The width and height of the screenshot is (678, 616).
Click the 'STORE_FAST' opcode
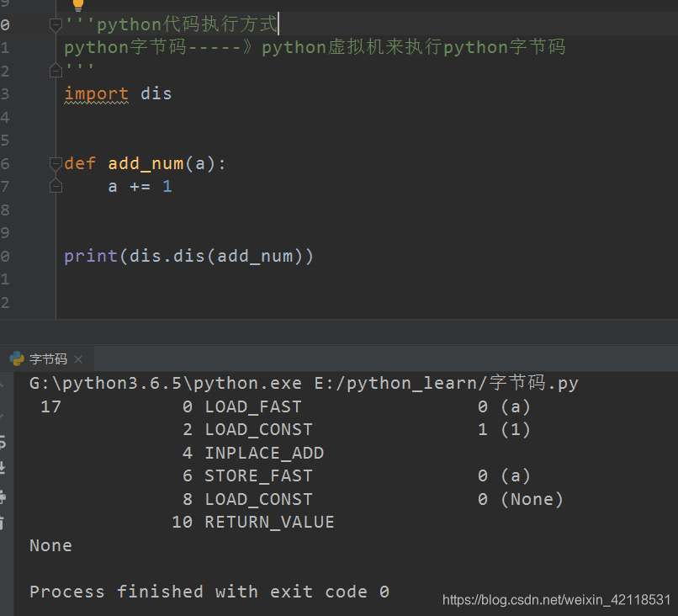tap(258, 476)
